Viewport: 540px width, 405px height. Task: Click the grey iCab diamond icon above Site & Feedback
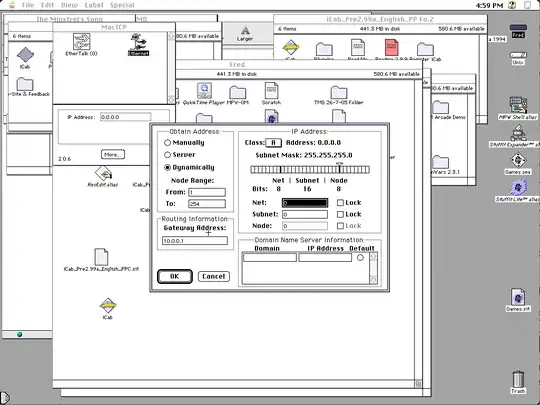(x=25, y=55)
